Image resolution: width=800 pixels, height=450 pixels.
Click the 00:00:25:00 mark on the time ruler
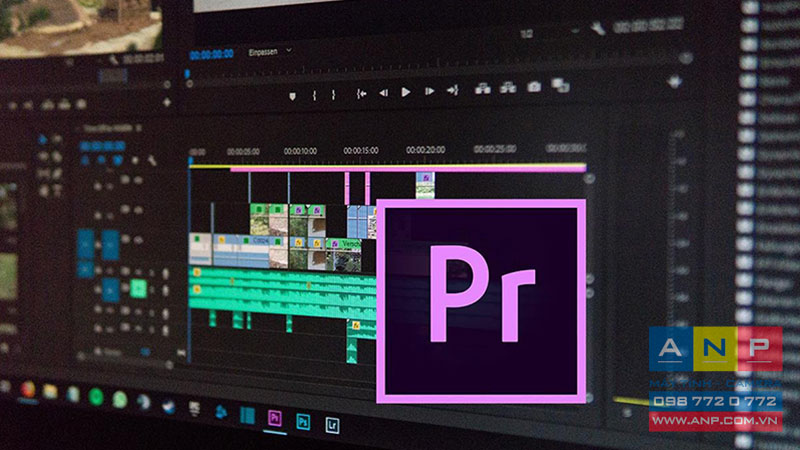click(495, 149)
